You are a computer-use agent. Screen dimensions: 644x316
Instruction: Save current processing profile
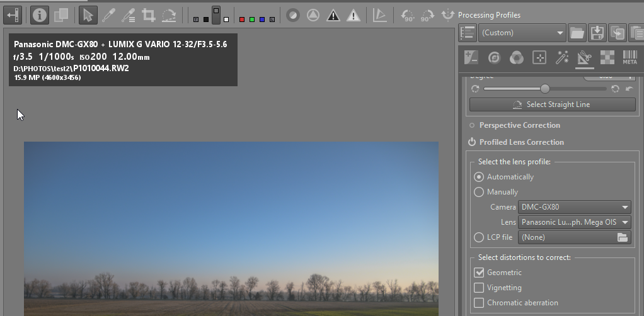tap(597, 33)
